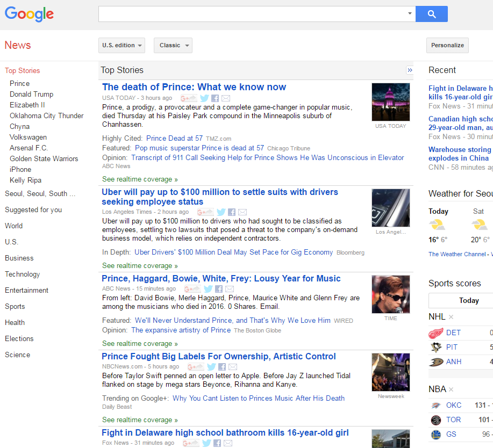The height and width of the screenshot is (448, 493).
Task: Open Warehouse explodes in China recent story
Action: tap(461, 154)
